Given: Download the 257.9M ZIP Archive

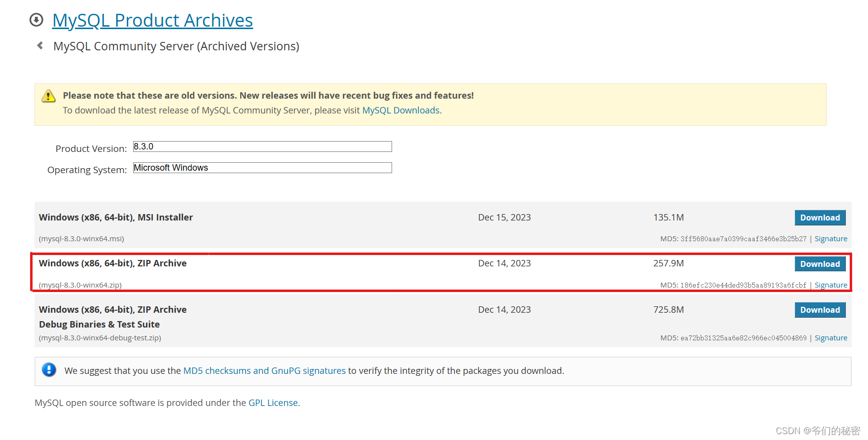Looking at the screenshot, I should [x=820, y=264].
